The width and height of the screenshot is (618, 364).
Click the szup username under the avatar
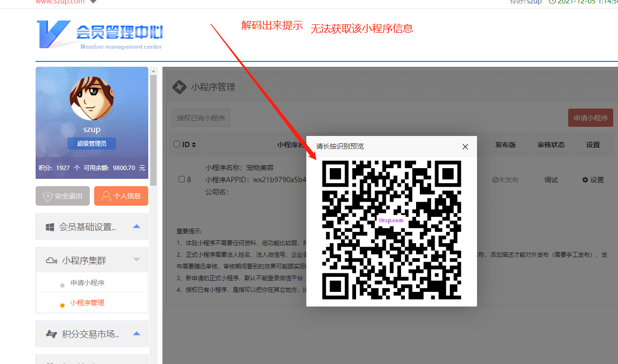(92, 129)
